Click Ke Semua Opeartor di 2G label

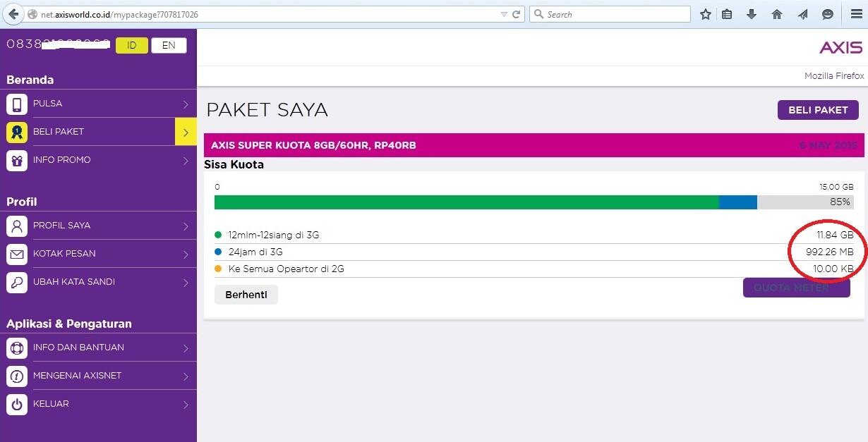(x=287, y=269)
